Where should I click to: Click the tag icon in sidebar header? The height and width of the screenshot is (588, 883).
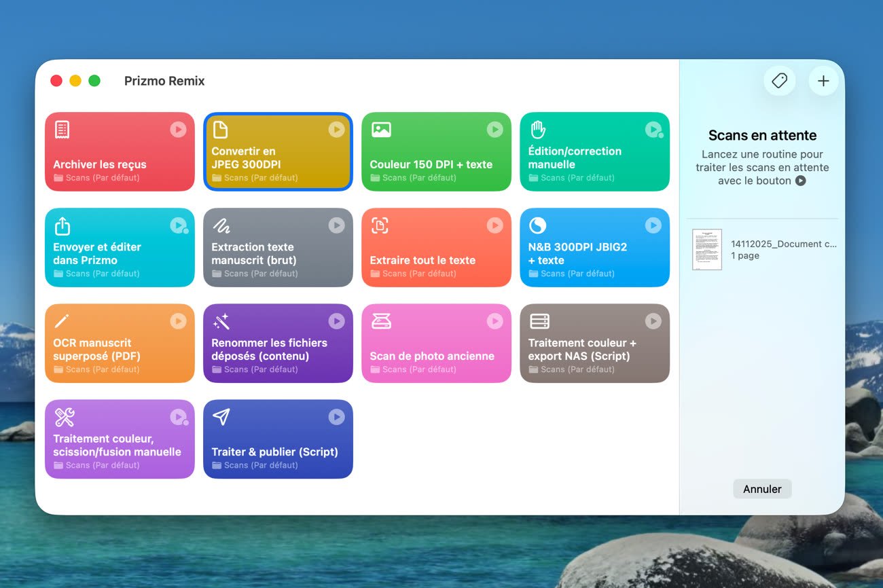tap(779, 81)
